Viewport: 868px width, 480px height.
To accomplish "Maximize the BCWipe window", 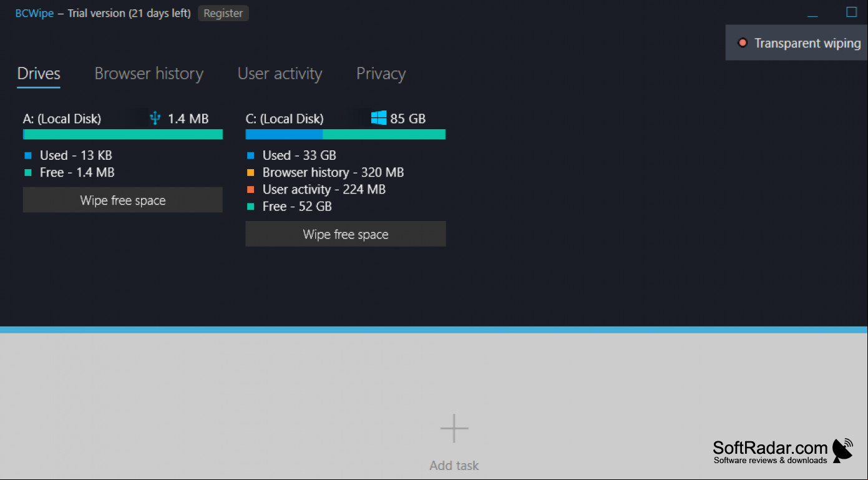I will tap(852, 12).
